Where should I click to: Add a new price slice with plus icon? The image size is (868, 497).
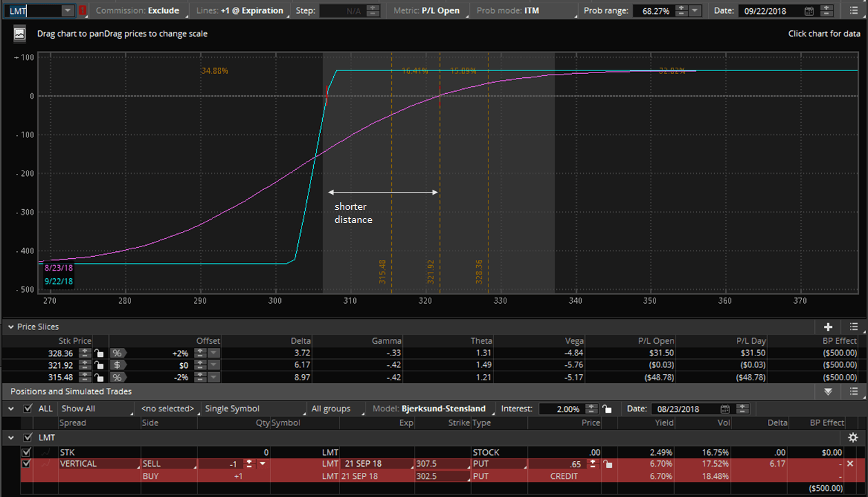(x=828, y=327)
